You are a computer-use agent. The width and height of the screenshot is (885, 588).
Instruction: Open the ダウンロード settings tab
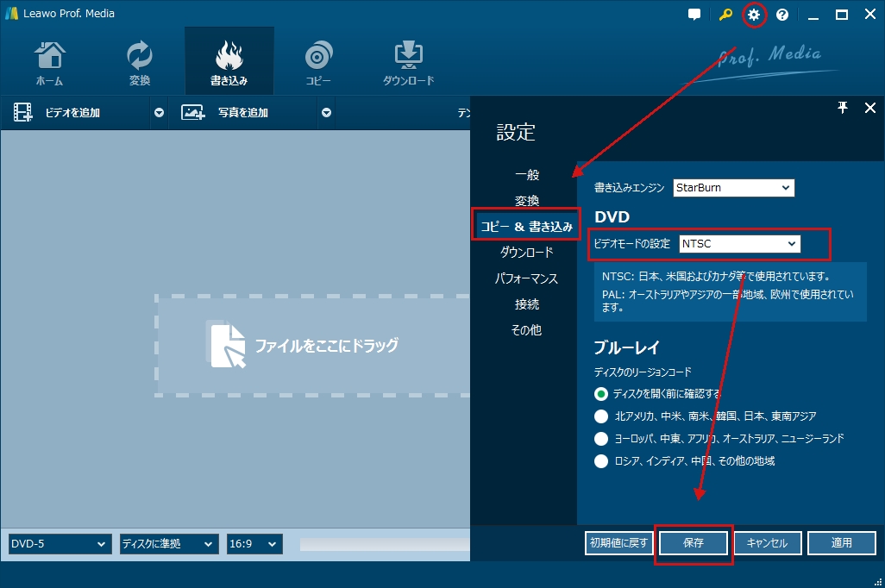526,253
